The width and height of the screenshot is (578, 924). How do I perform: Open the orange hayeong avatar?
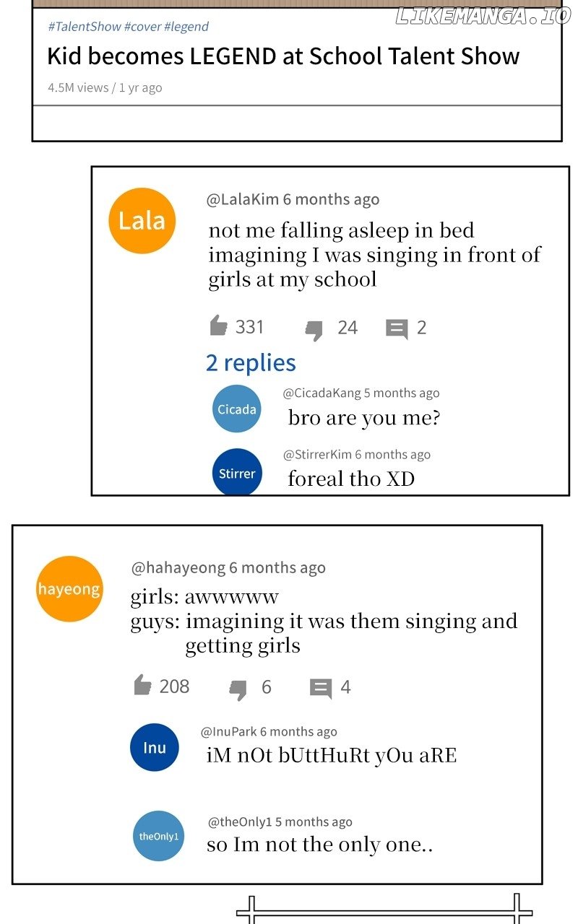tap(69, 589)
